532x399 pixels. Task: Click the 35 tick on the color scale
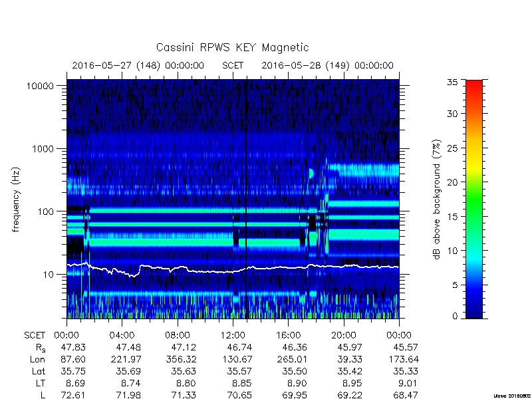452,82
